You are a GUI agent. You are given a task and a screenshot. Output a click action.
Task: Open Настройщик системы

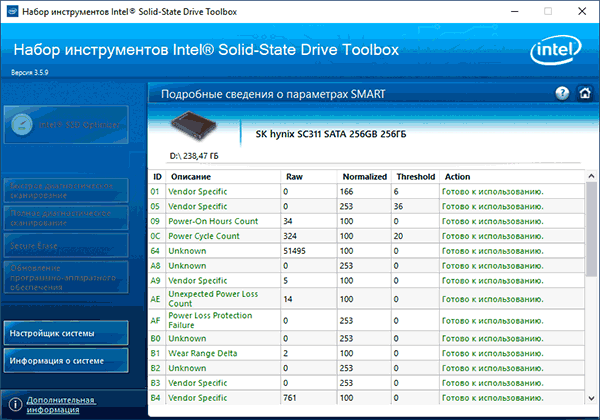66,333
